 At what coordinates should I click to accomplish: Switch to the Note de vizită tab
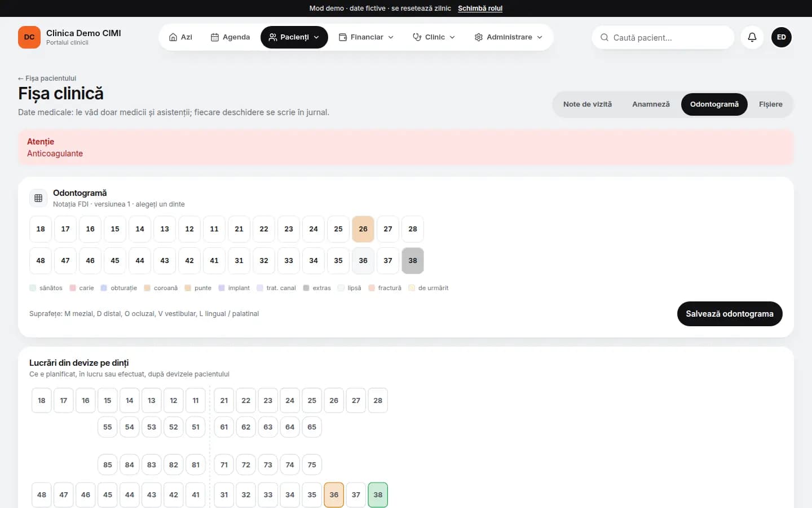pyautogui.click(x=588, y=104)
